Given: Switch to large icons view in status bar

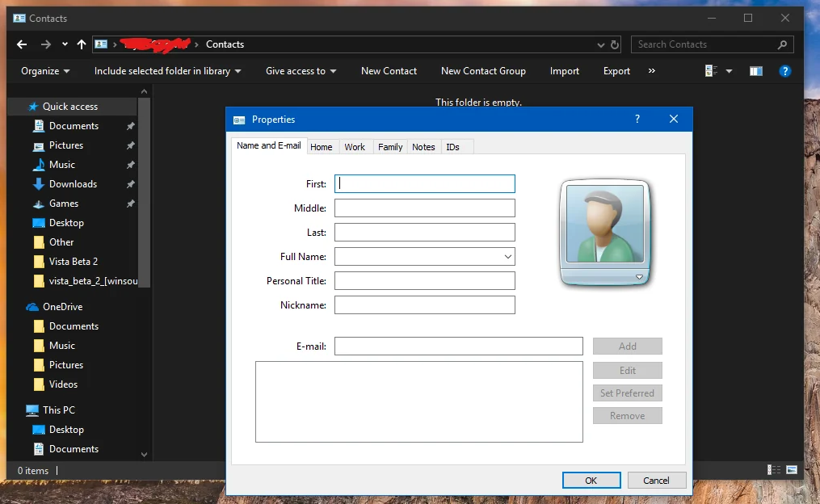Looking at the screenshot, I should (792, 470).
